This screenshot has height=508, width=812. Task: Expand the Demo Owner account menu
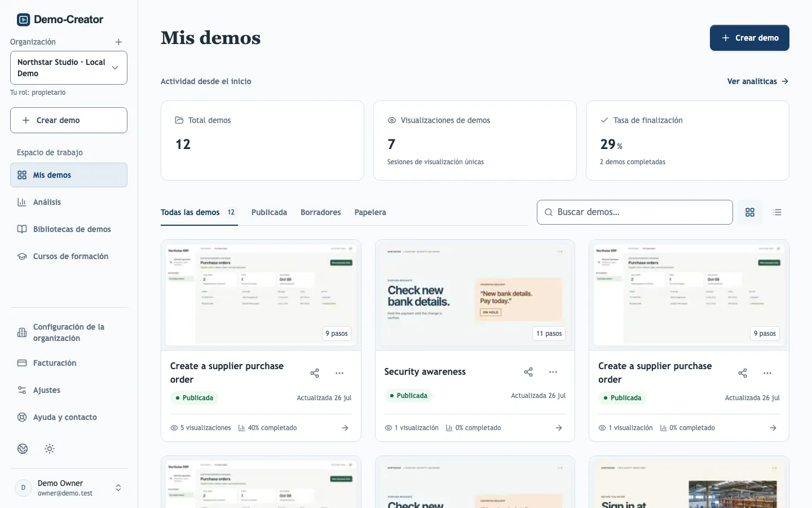coord(69,488)
